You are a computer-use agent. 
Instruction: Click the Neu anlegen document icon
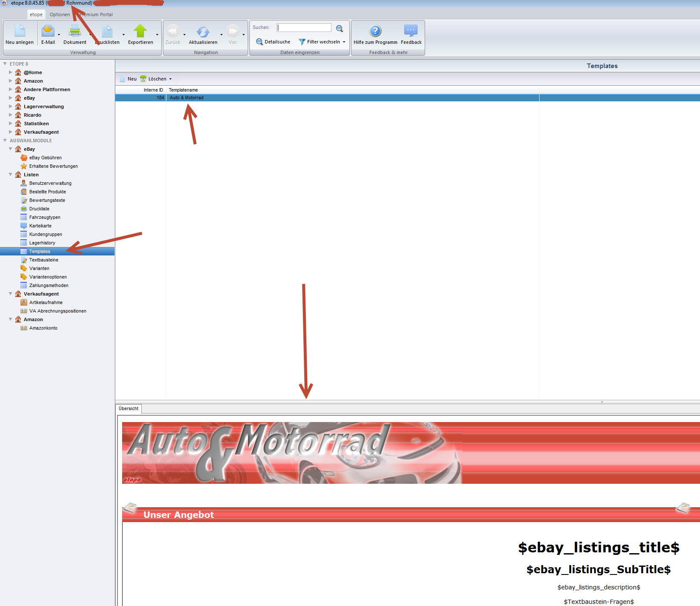pyautogui.click(x=20, y=31)
